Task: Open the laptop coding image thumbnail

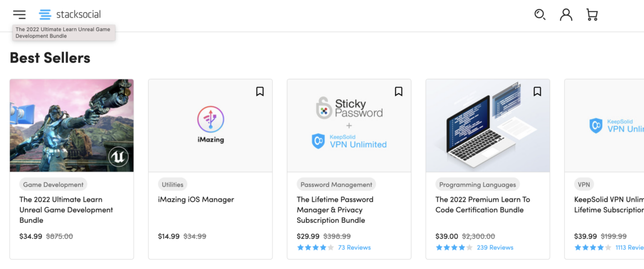Action: click(x=488, y=126)
